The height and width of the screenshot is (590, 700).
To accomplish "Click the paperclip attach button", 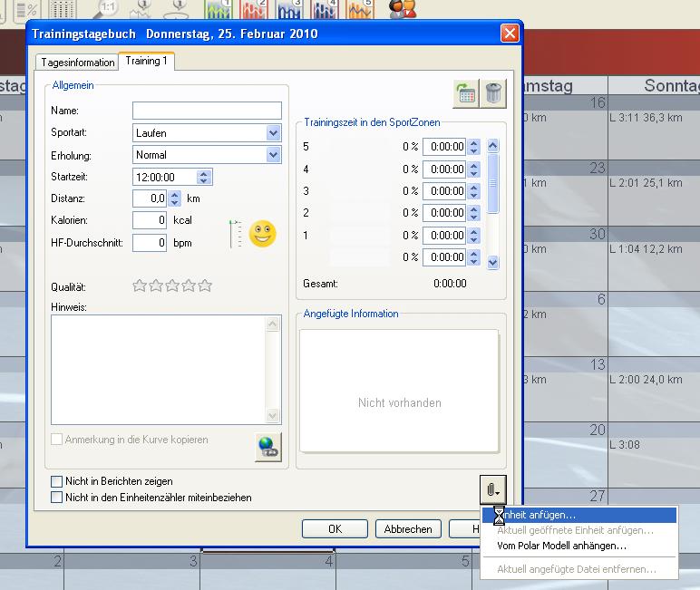I will click(492, 489).
